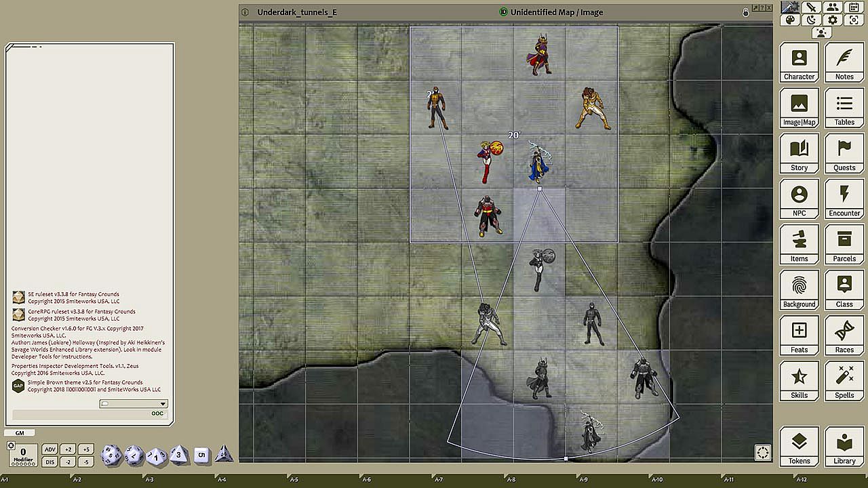868x488 pixels.
Task: Open the moon and star lighting icon
Action: click(811, 20)
